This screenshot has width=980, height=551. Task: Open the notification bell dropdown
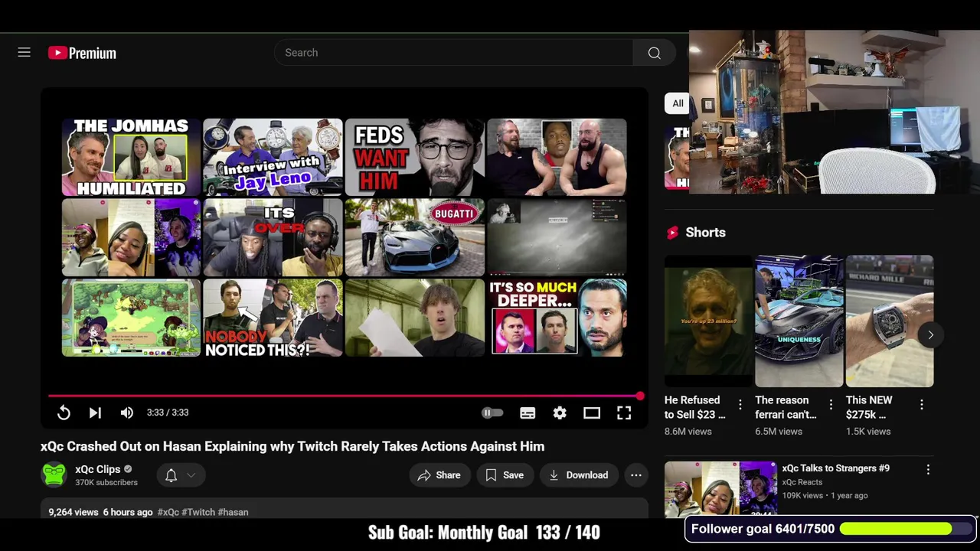[x=181, y=475]
